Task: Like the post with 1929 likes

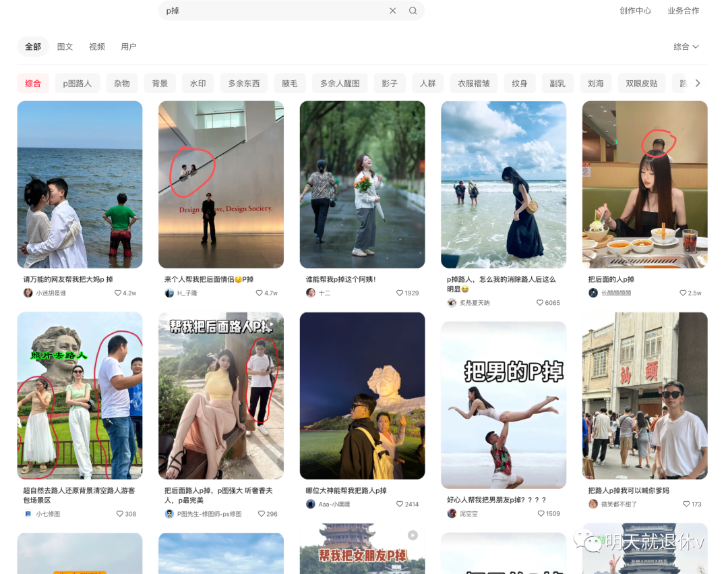Action: 400,293
